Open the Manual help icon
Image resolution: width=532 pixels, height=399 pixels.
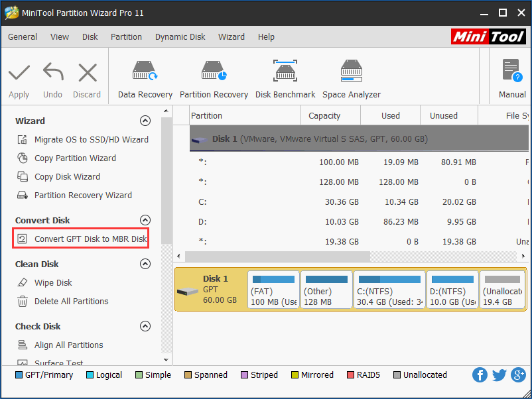[512, 71]
